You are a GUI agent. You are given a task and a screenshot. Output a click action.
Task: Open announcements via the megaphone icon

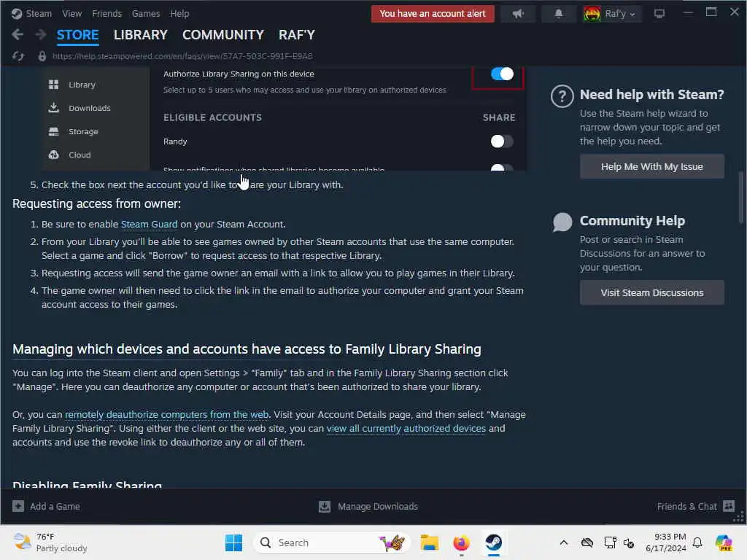click(x=519, y=14)
